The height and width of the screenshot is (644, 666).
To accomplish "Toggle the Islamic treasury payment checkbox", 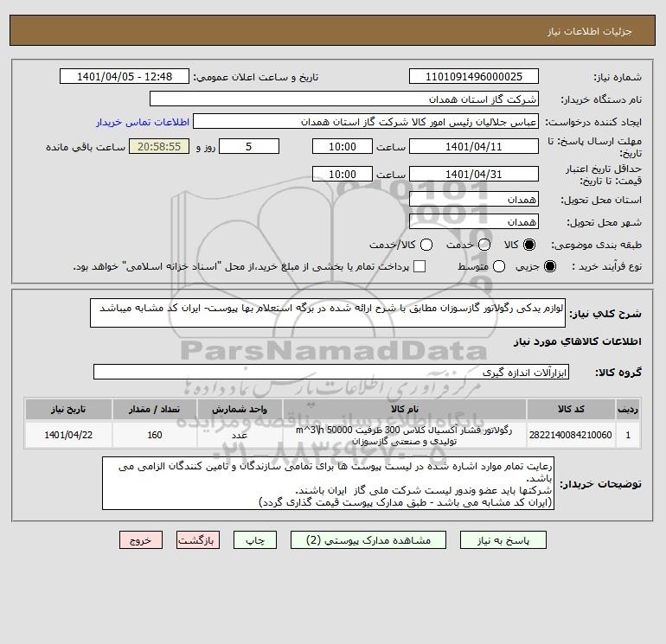I will [x=419, y=266].
